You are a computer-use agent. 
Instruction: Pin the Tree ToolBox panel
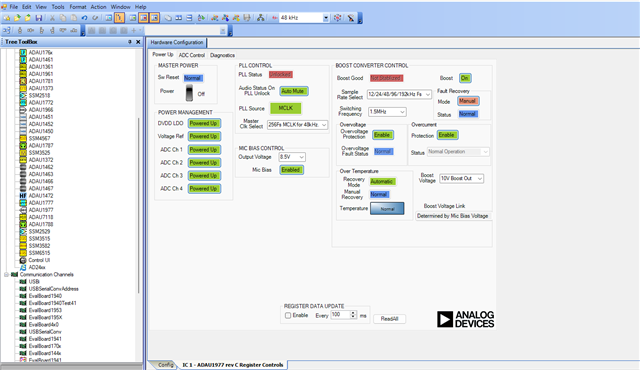tap(130, 42)
